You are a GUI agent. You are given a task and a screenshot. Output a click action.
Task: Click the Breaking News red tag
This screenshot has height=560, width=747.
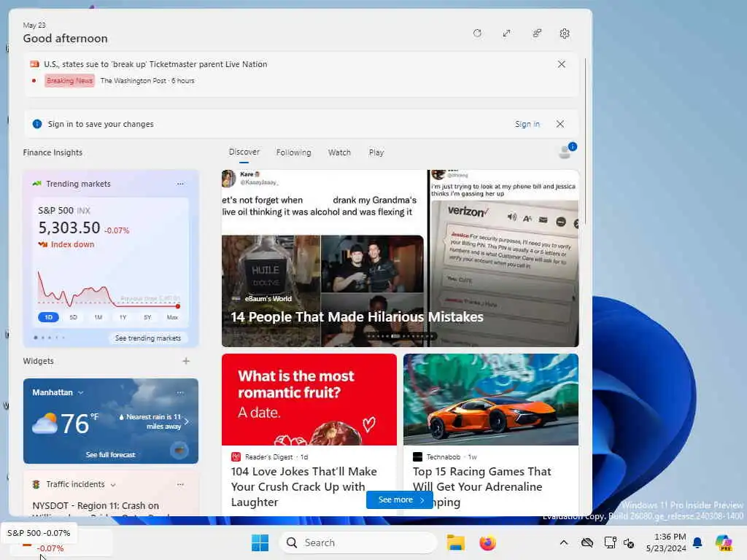[69, 80]
